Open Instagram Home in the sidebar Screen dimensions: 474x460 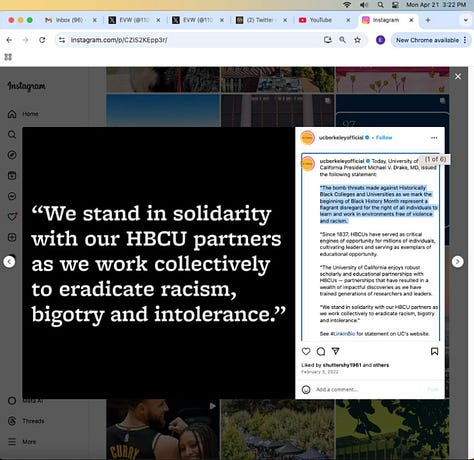tap(23, 114)
